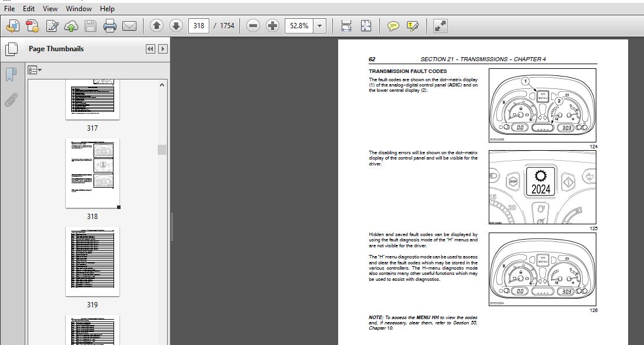Zoom in with the plus button

click(x=272, y=26)
